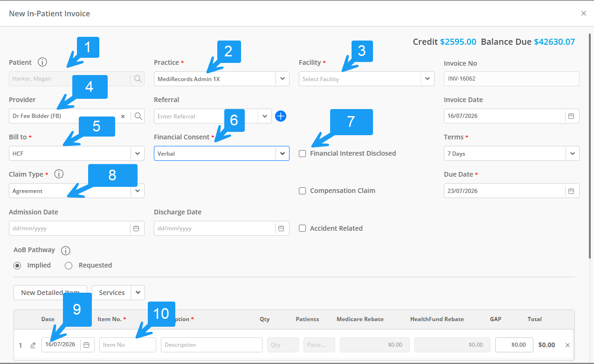Select the Implied AoB pathway
The height and width of the screenshot is (364, 594).
17,265
